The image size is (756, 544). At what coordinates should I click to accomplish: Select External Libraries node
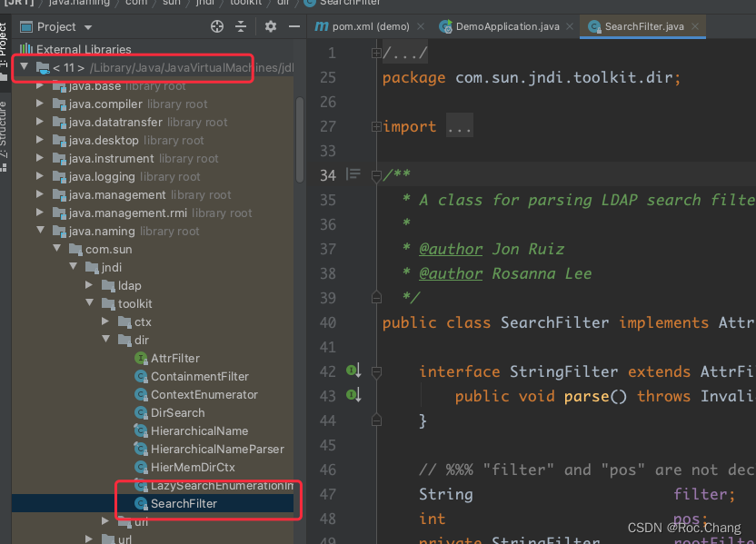(x=84, y=49)
